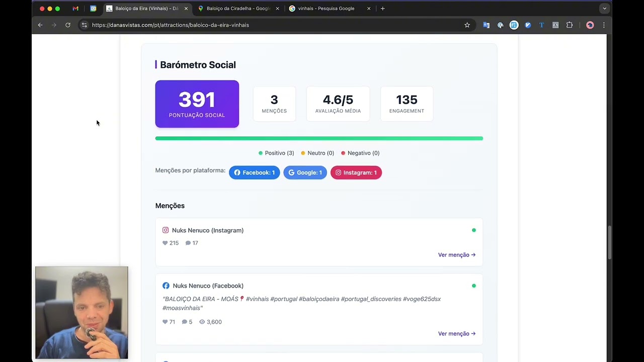Click the green sentiment progress bar

[319, 138]
